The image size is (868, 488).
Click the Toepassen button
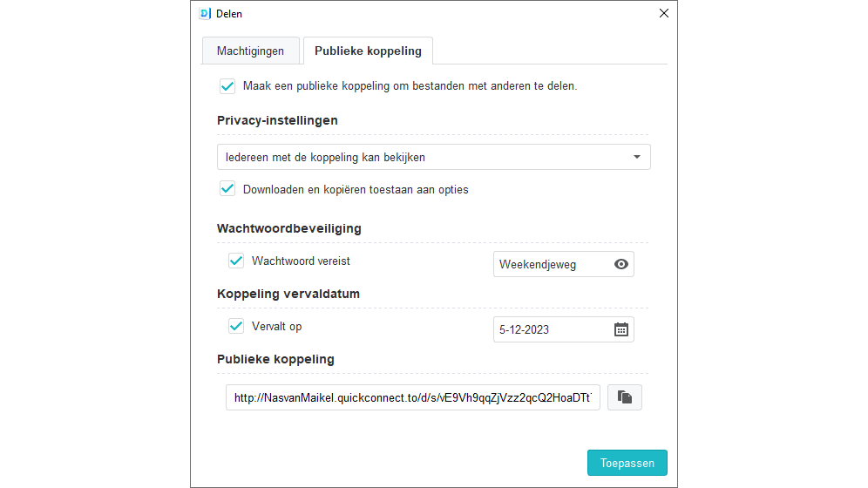click(x=627, y=463)
